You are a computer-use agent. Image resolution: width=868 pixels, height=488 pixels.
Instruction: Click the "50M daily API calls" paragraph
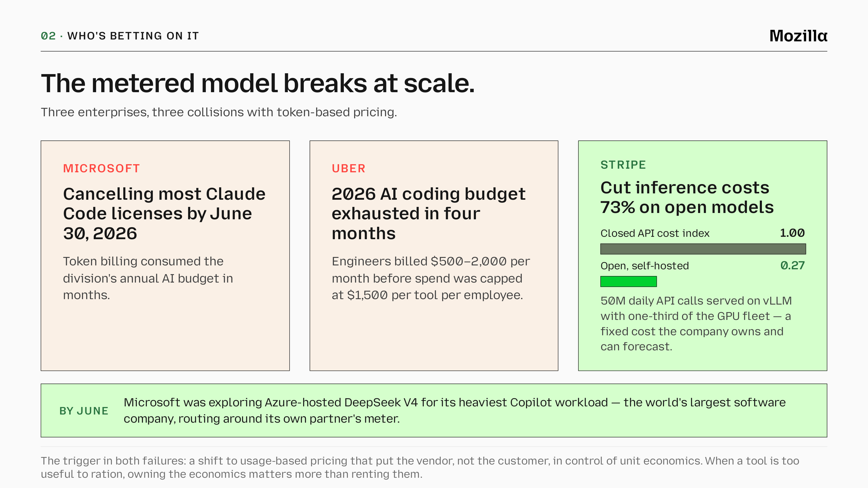pos(696,324)
